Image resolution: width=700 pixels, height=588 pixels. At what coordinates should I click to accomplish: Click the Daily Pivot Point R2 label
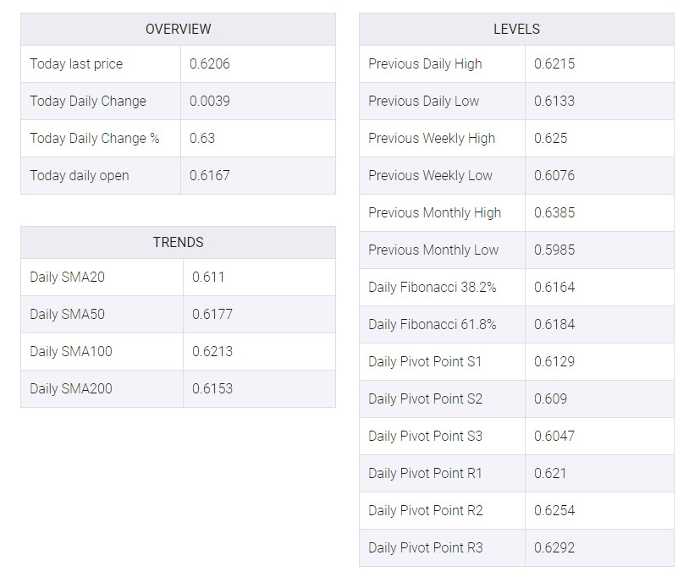(x=426, y=510)
